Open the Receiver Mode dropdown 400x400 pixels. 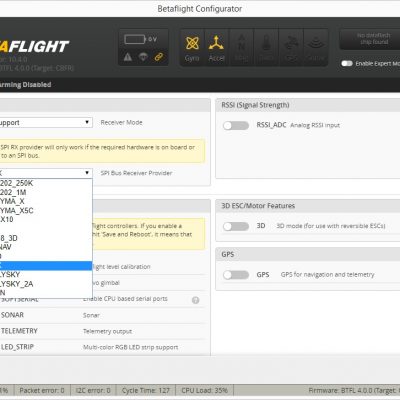pos(46,122)
